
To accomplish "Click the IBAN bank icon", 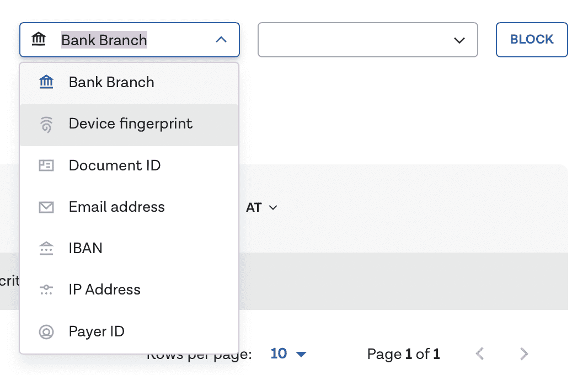I will point(46,249).
